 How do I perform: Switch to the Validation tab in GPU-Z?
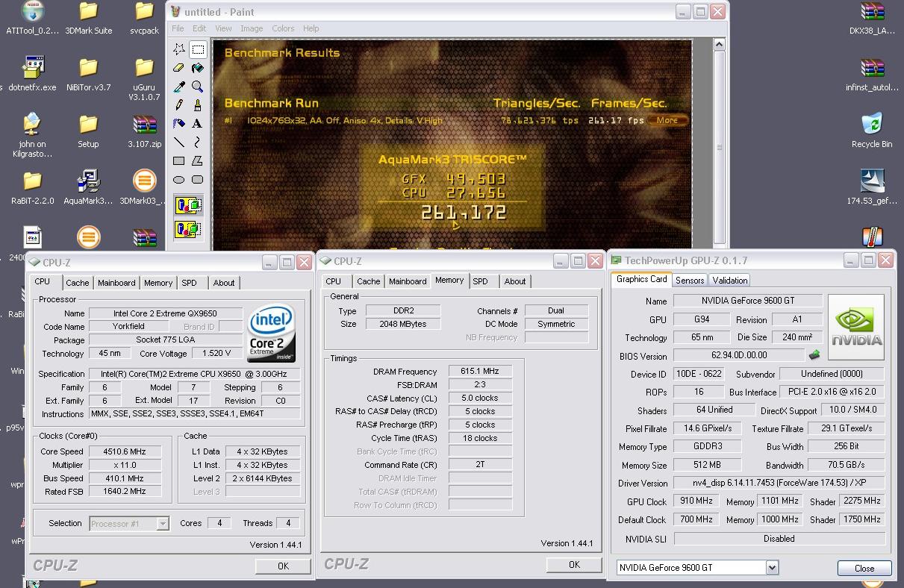[729, 281]
